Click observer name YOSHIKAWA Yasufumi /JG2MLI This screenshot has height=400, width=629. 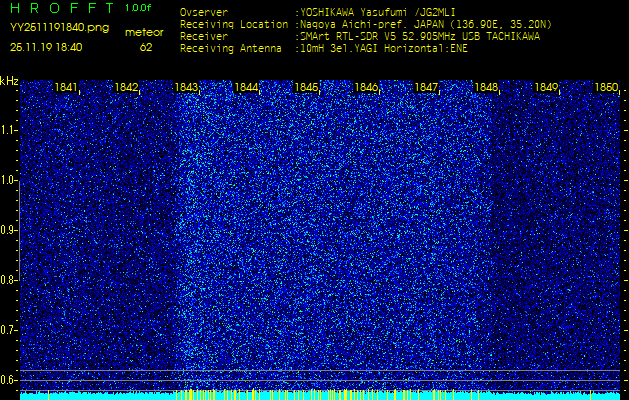(x=378, y=13)
